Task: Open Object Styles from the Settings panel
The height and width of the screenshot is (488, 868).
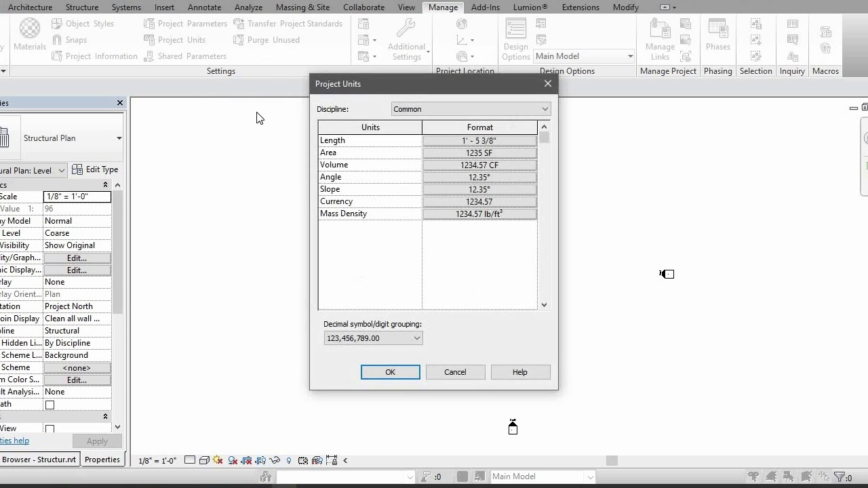Action: point(83,24)
